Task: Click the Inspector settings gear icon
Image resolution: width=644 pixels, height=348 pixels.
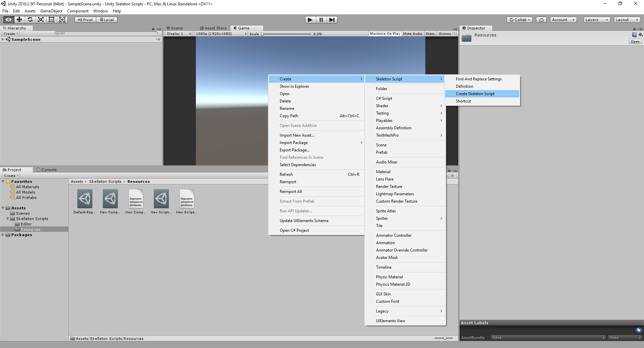Action: click(x=640, y=35)
